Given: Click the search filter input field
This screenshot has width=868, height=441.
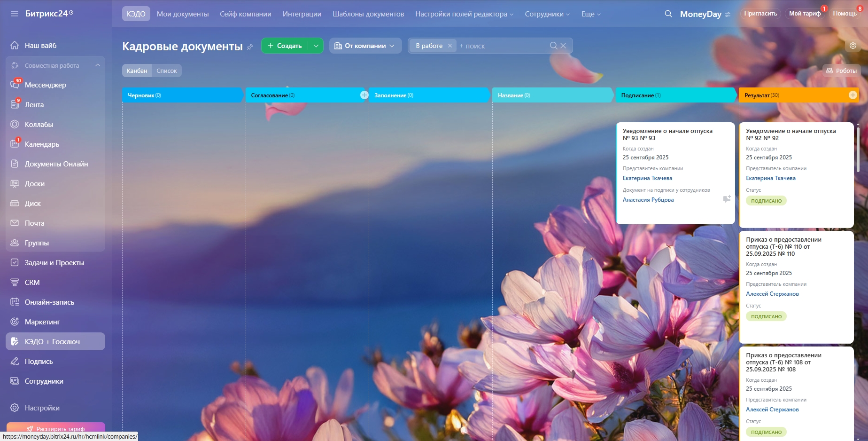Looking at the screenshot, I should pos(503,46).
